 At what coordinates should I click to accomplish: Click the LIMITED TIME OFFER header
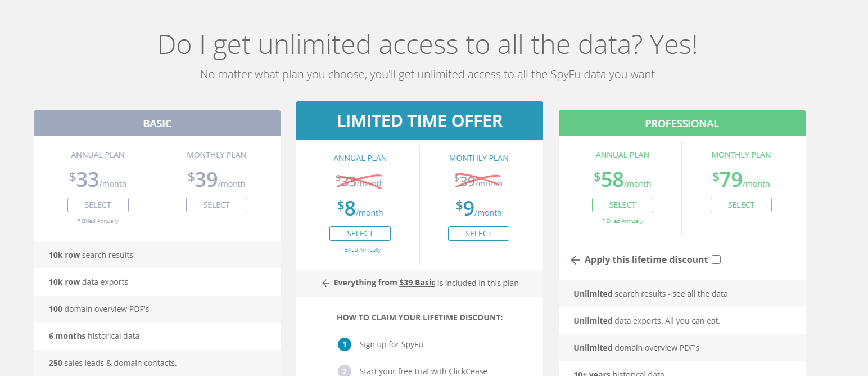(419, 120)
